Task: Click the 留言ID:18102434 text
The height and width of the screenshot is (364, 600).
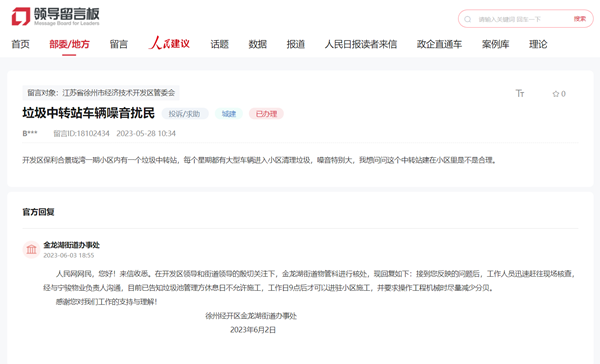Action: [81, 134]
